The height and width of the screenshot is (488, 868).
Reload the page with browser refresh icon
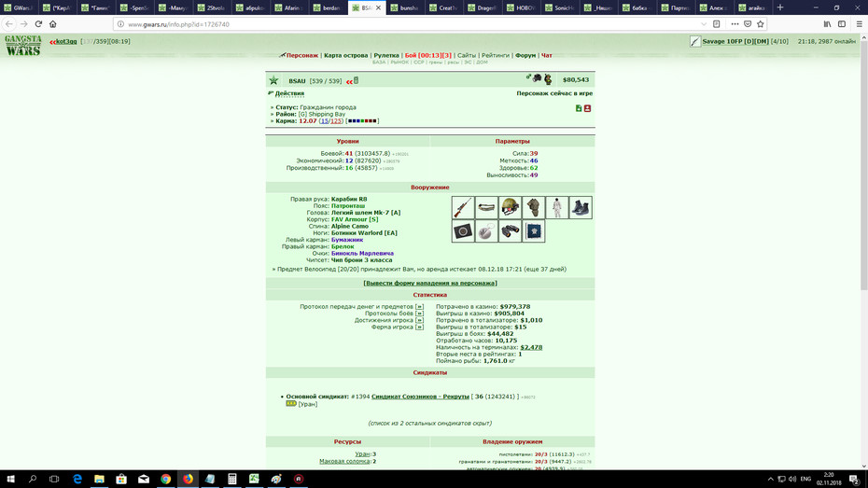(38, 23)
